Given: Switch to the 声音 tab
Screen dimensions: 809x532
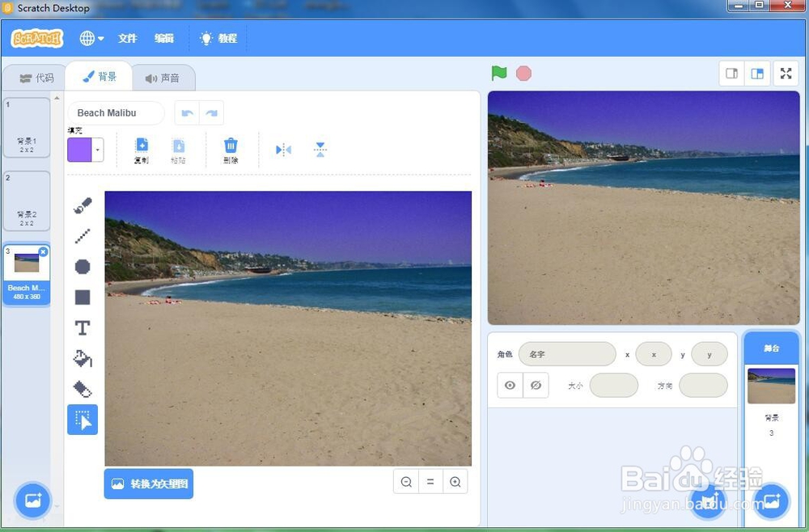Looking at the screenshot, I should coord(163,78).
